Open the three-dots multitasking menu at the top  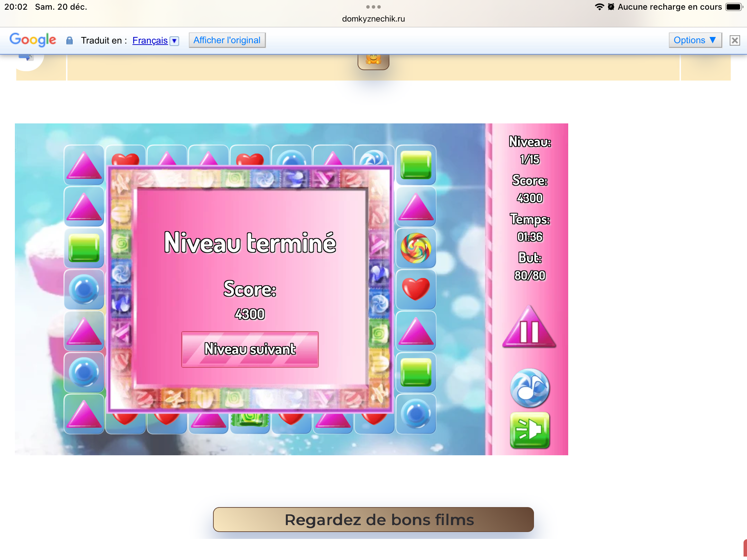pos(373,7)
